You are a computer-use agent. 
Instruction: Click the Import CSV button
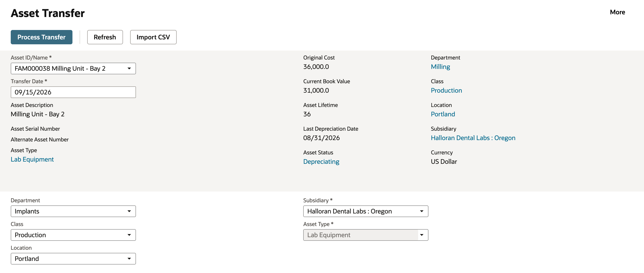point(153,37)
